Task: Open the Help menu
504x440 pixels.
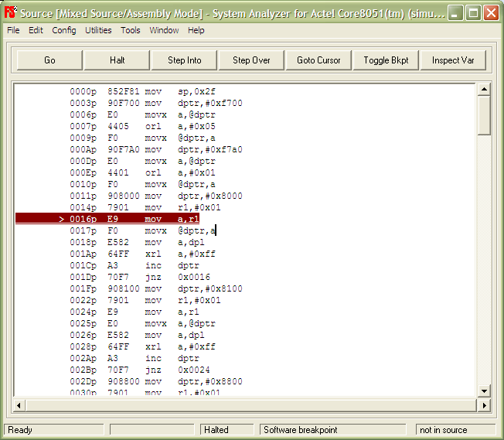Action: [x=196, y=30]
